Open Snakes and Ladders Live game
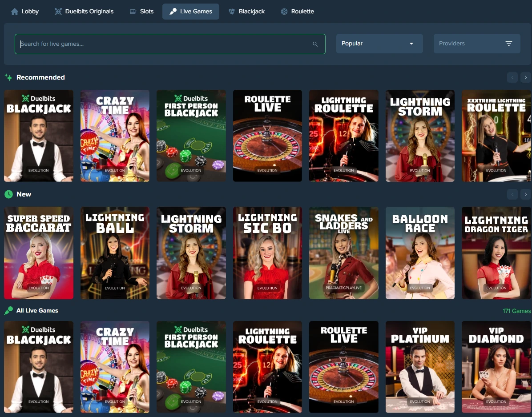This screenshot has width=532, height=417. [x=344, y=253]
